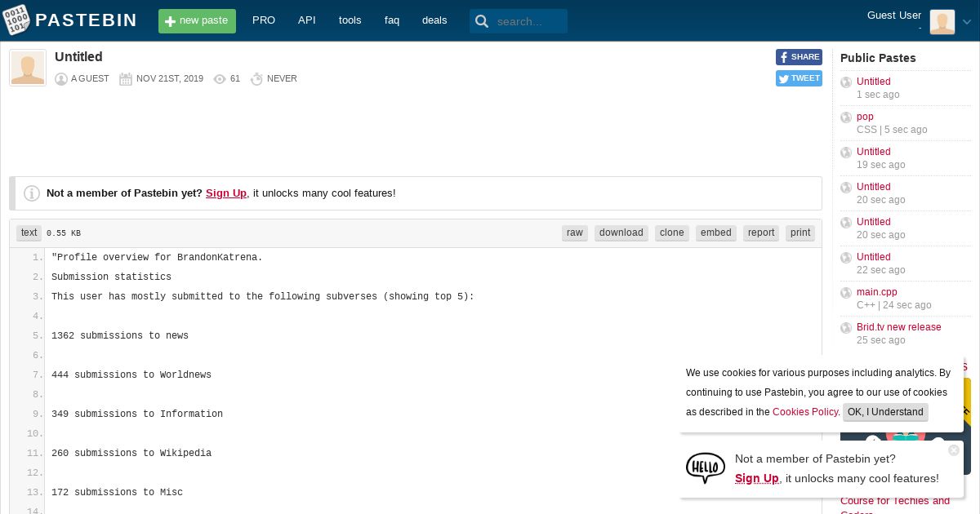
Task: Click the 'Profile overview for BrandonKatrena' line
Action: coord(158,258)
